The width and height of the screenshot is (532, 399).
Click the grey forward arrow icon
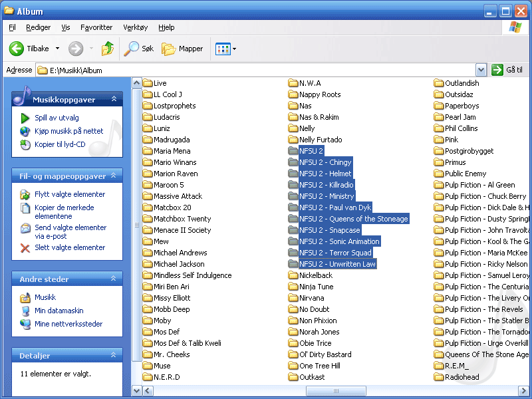click(x=76, y=49)
